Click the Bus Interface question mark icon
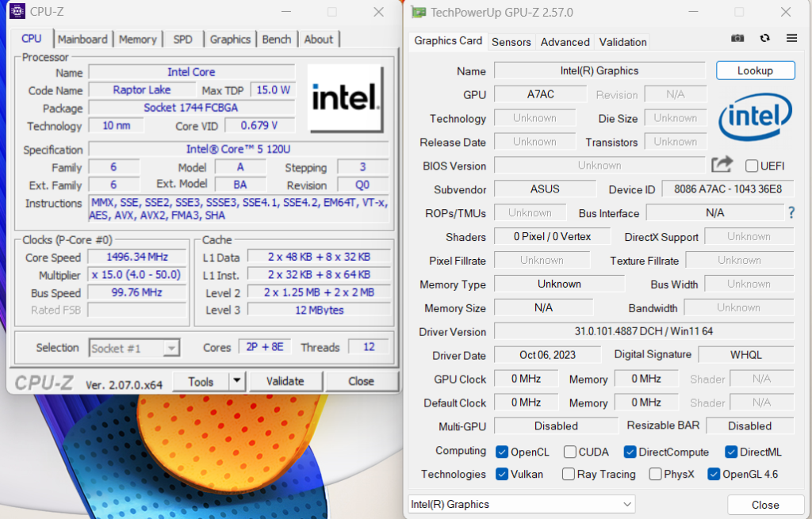812x519 pixels. [791, 212]
